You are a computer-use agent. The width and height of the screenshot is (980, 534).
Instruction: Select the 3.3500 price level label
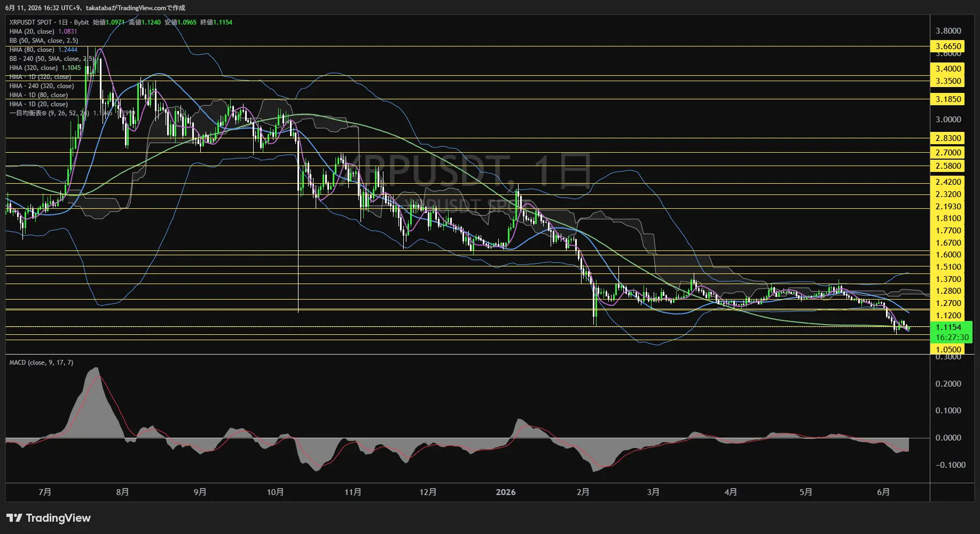coord(948,81)
